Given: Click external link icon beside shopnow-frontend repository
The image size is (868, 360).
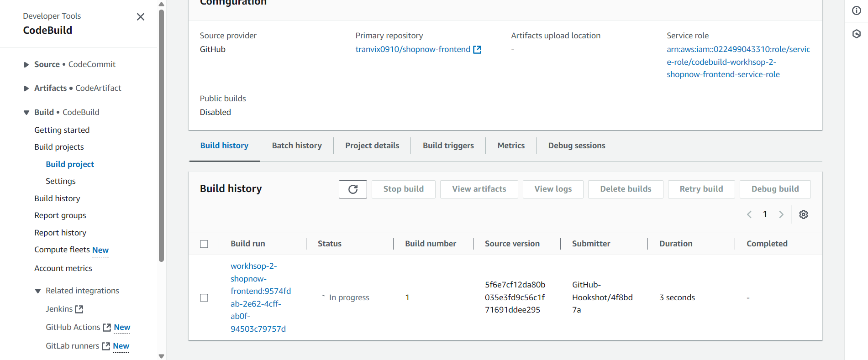Looking at the screenshot, I should click(477, 49).
